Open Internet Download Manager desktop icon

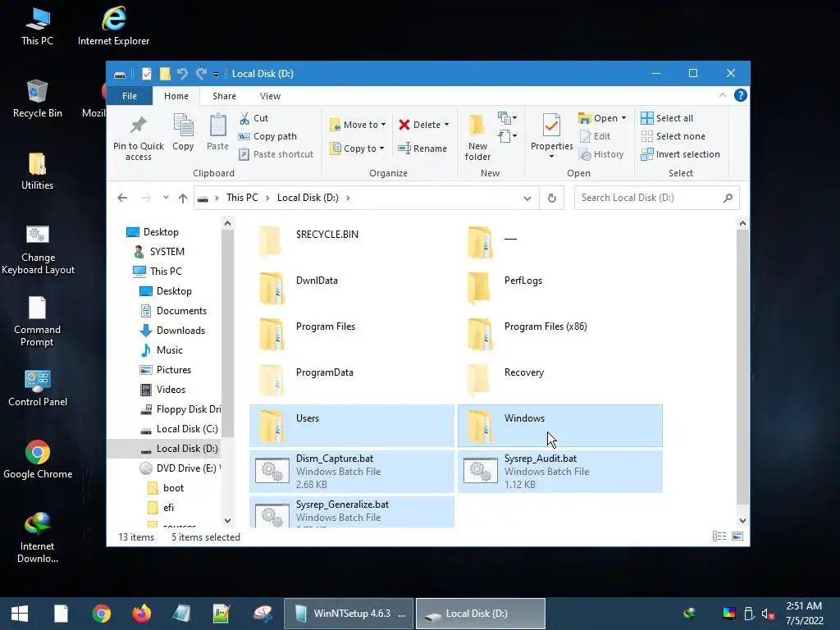37,538
